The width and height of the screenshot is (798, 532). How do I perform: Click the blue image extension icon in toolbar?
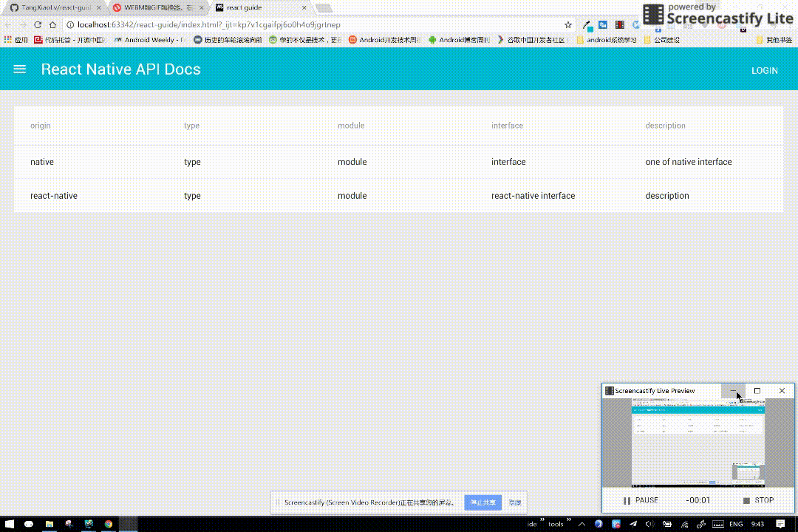(603, 24)
